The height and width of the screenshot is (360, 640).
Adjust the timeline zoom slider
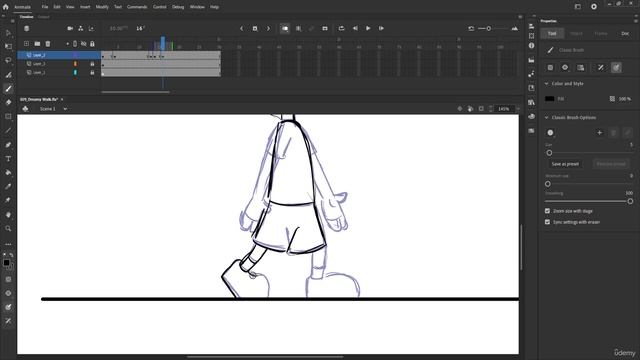click(489, 28)
